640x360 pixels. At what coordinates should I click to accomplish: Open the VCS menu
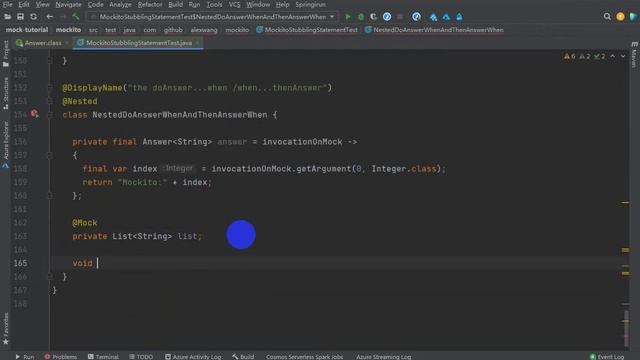pyautogui.click(x=234, y=4)
